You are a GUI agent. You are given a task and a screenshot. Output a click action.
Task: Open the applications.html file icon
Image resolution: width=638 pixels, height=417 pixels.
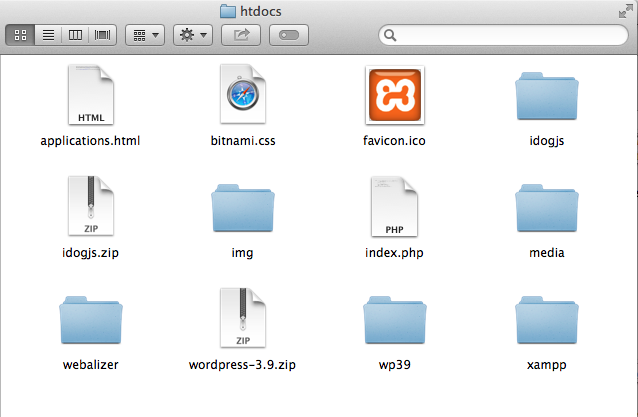90,96
